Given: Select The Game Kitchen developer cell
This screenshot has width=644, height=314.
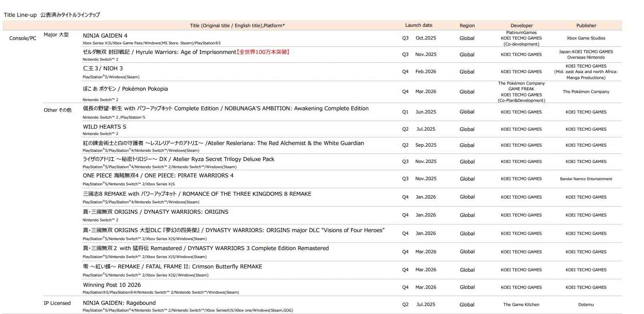Looking at the screenshot, I should click(521, 304).
